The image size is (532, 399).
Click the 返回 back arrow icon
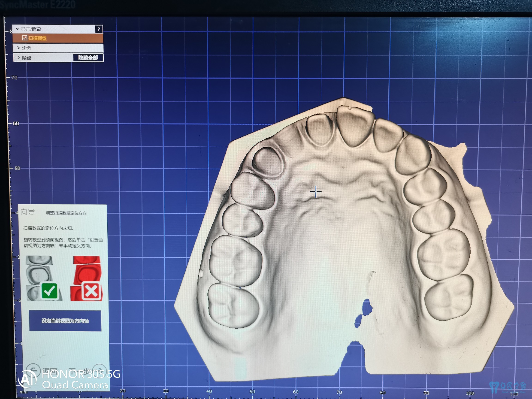(x=33, y=370)
